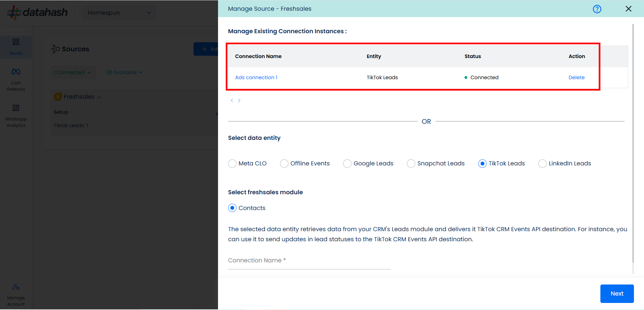Open the Studio sidebar icon
Image resolution: width=644 pixels, height=310 pixels.
tap(16, 46)
